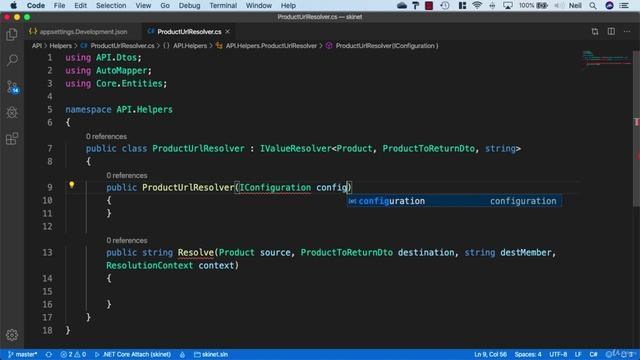Open the Help menu

(x=288, y=5)
